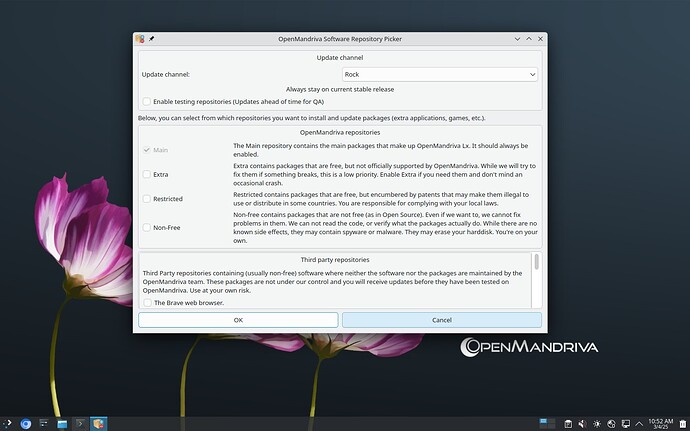This screenshot has height=431, width=690.
Task: Open the clock showing 10:52 AM
Action: click(661, 424)
